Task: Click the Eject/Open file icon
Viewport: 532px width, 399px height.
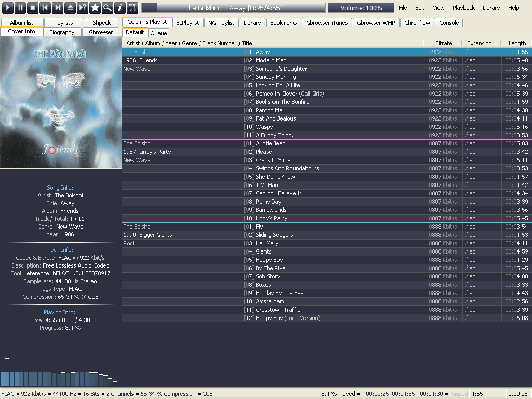Action: click(x=70, y=7)
